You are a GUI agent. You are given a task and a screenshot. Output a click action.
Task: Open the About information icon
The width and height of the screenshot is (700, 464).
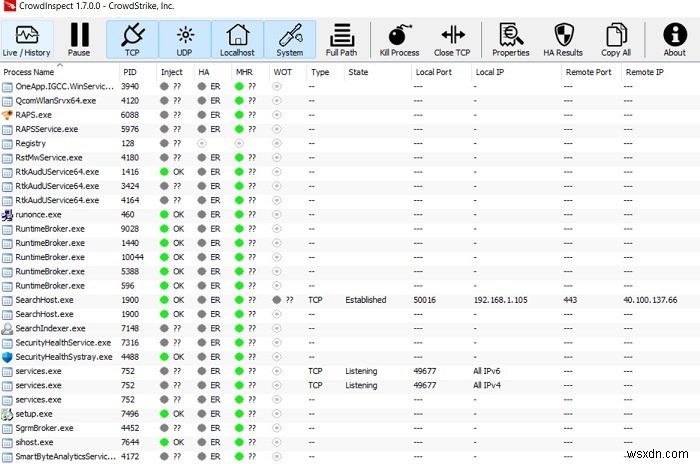click(675, 35)
